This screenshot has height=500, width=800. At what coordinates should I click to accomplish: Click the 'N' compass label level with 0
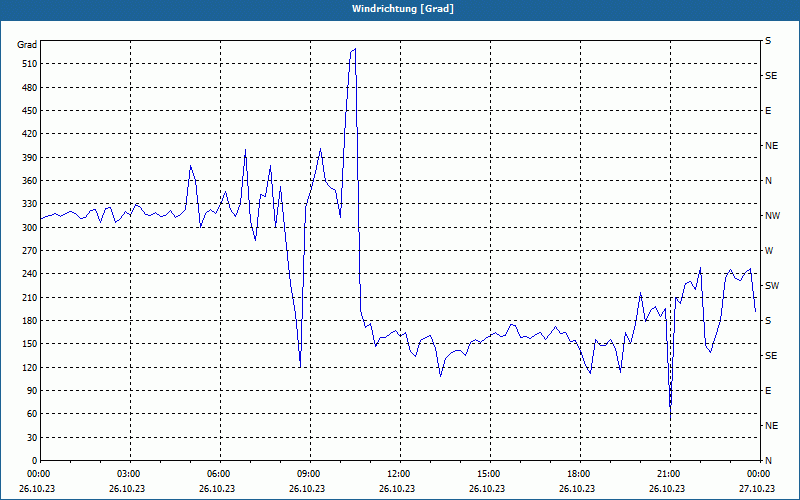(x=768, y=461)
